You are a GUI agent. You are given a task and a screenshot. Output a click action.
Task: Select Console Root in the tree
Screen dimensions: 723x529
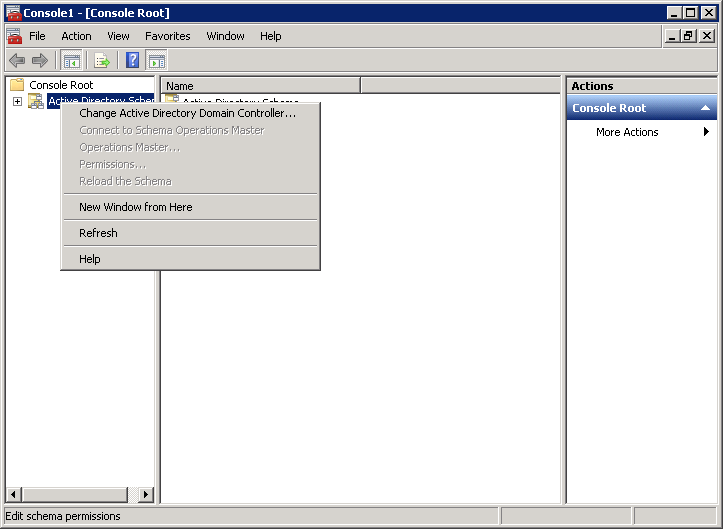[x=61, y=85]
